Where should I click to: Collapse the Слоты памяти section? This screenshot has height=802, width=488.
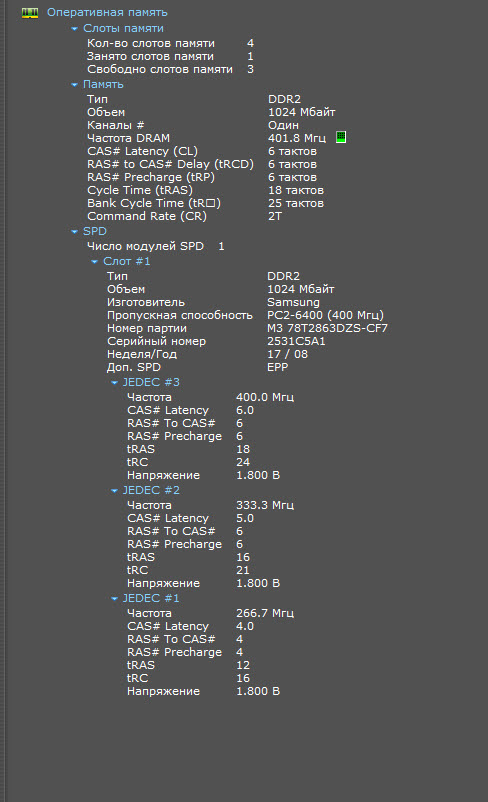point(75,29)
